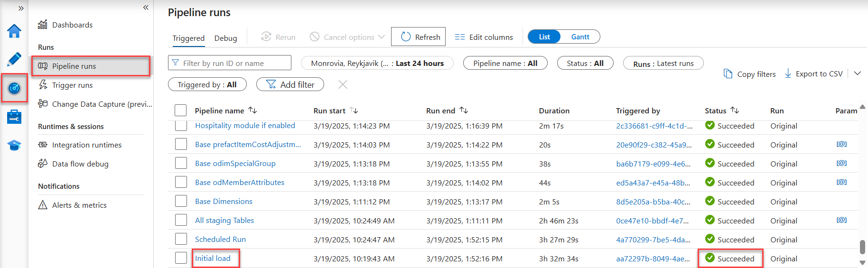Screen dimensions: 868x268
Task: Toggle the select-all checkbox in header
Action: [x=181, y=111]
